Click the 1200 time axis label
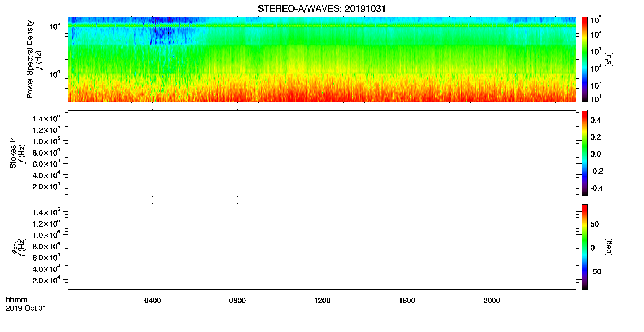This screenshot has width=644, height=332. pyautogui.click(x=322, y=301)
